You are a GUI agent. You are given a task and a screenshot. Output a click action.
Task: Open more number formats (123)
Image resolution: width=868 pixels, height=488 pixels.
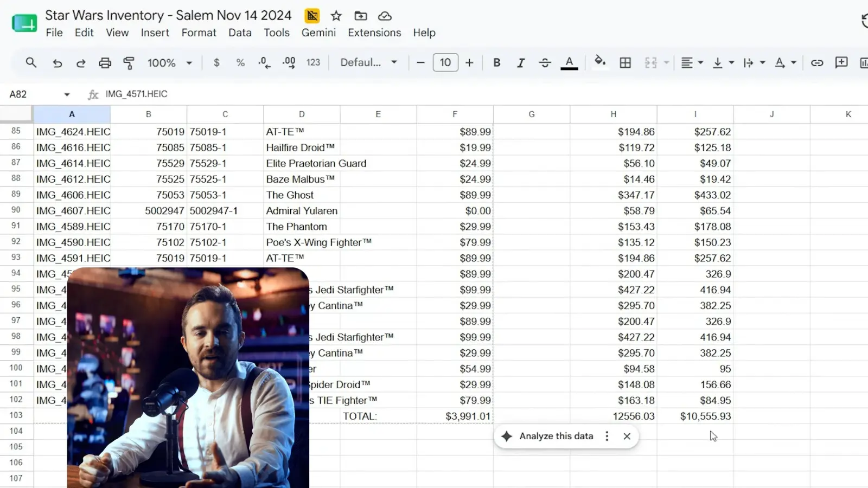point(313,62)
